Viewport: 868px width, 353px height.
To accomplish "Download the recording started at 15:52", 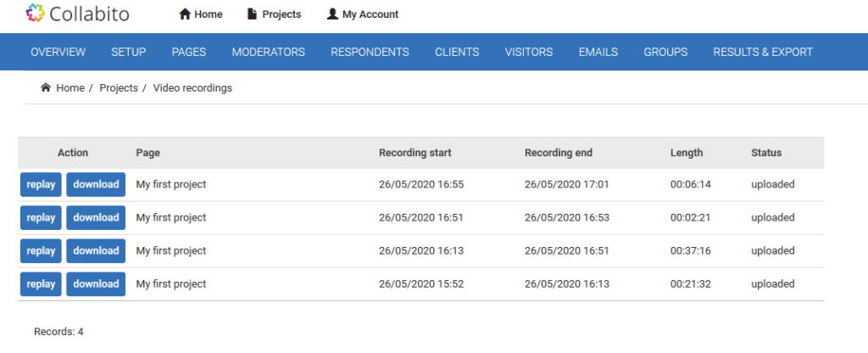I will point(96,284).
